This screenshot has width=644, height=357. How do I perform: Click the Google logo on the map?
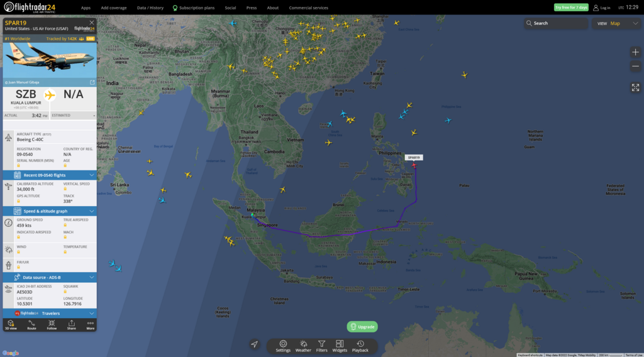pyautogui.click(x=11, y=353)
